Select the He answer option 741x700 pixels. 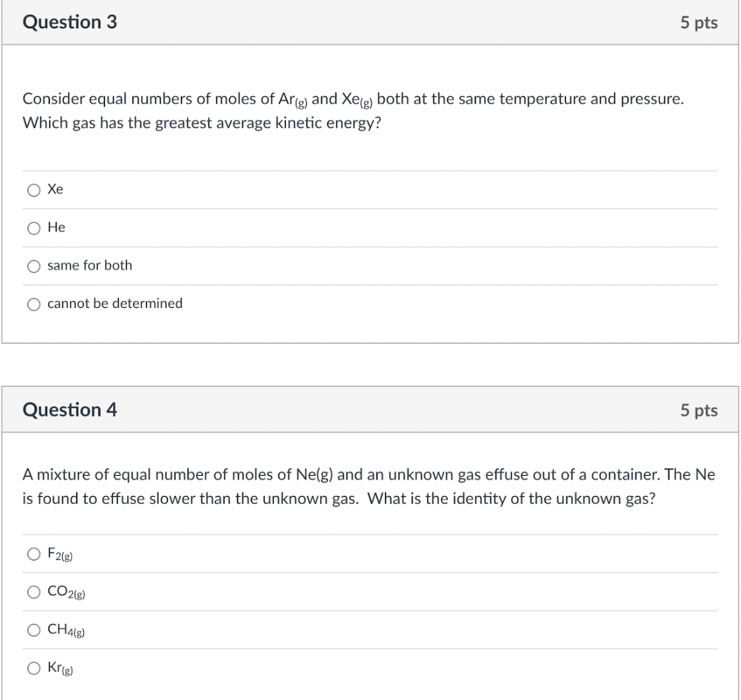pos(33,228)
